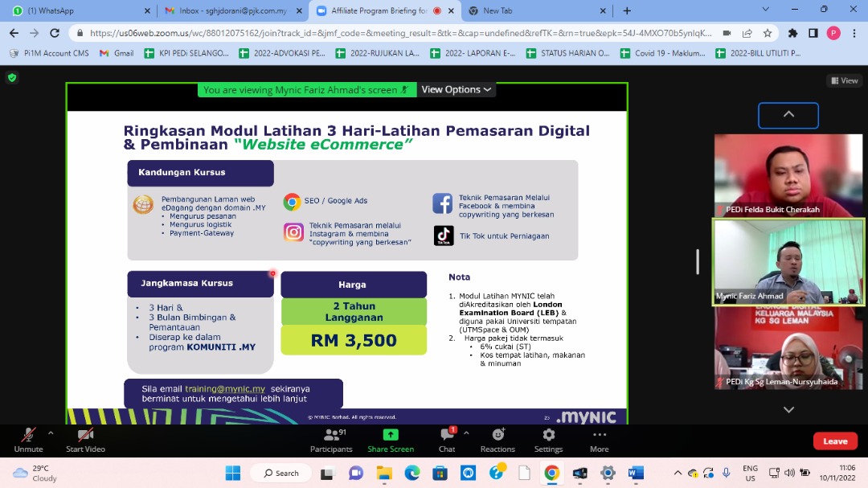The image size is (868, 488).
Task: Expand chat options caret beside Chat
Action: 466,433
